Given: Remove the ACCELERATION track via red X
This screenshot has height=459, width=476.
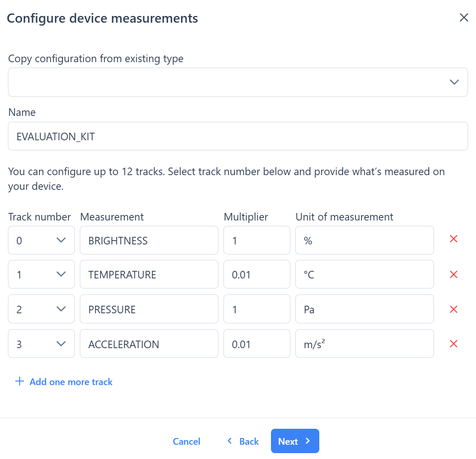Looking at the screenshot, I should 453,344.
